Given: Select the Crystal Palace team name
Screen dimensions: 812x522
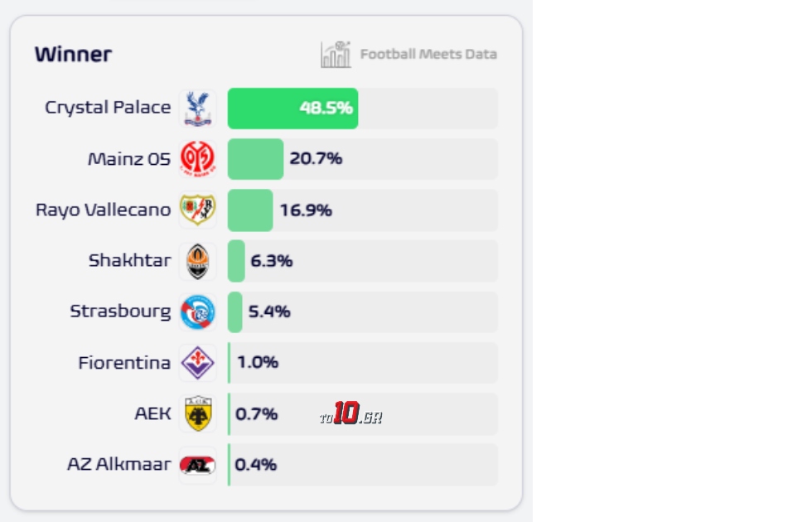Looking at the screenshot, I should point(108,108).
